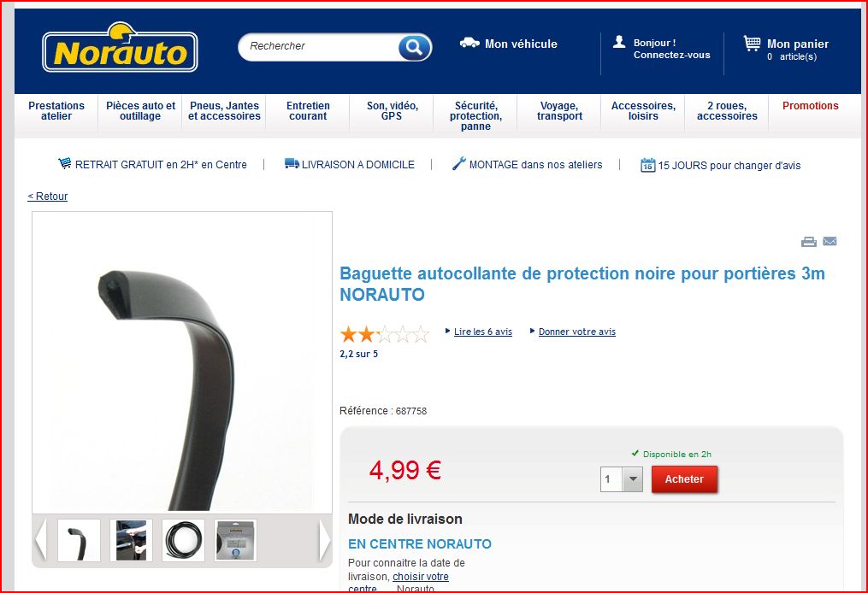
Task: Go back using Retour link
Action: pos(48,197)
